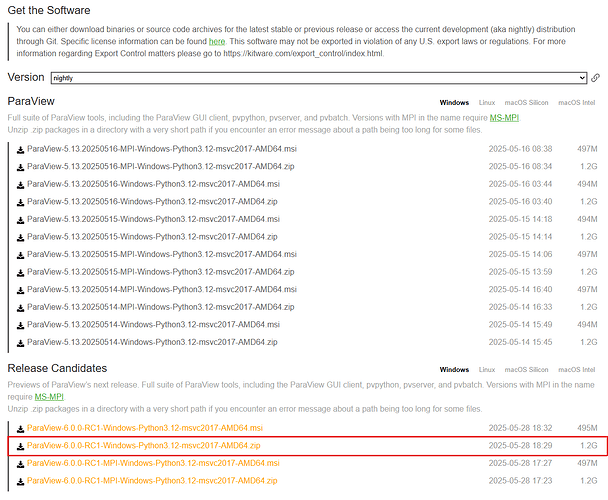This screenshot has height=500, width=608.
Task: Select Linux tab in Release Candidates section
Action: tap(487, 370)
